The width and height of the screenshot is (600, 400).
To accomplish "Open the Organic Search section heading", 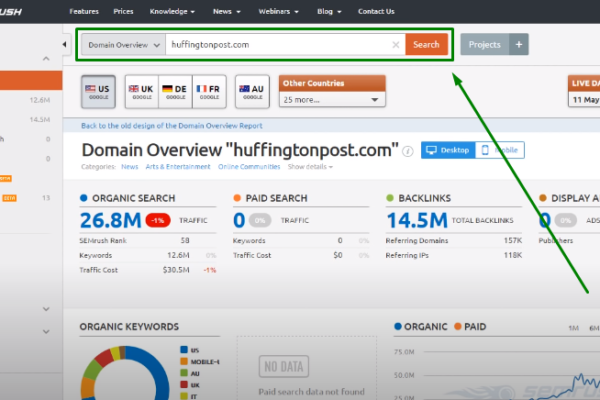I will 134,198.
